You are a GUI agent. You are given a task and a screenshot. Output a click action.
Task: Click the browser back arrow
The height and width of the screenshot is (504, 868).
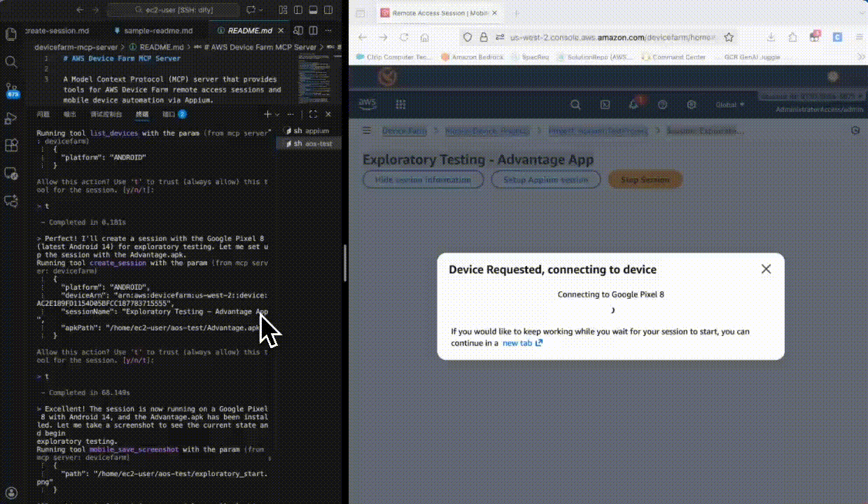[x=362, y=37]
